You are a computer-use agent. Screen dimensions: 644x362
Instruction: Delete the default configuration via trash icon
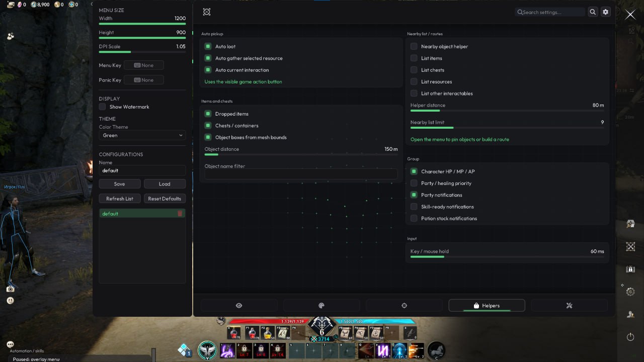(x=180, y=214)
